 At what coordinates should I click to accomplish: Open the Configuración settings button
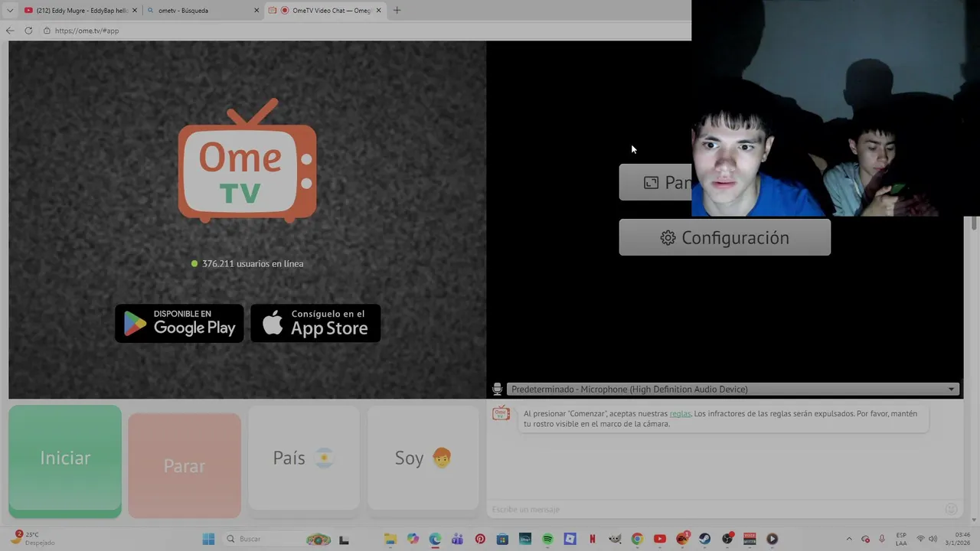coord(724,237)
